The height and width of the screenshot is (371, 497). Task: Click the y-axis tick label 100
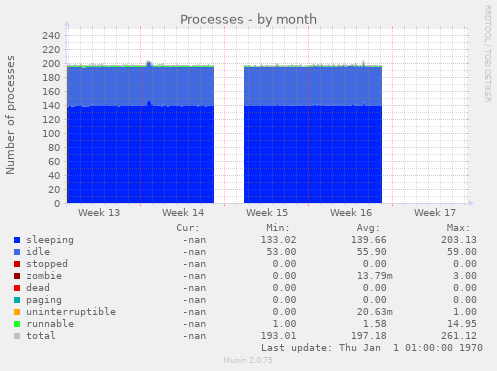click(51, 133)
